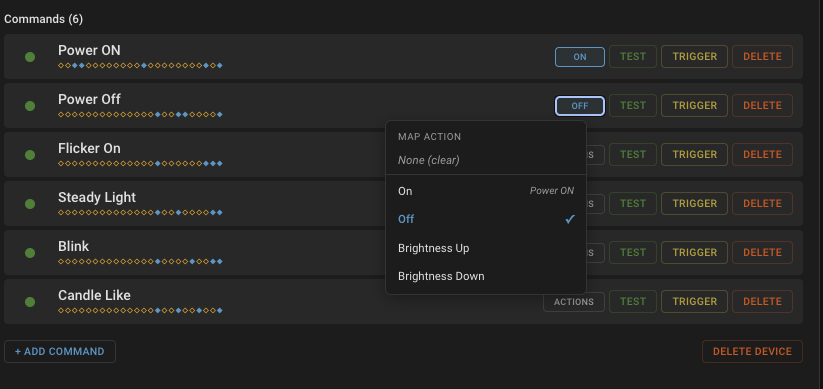Viewport: 823px width, 389px height.
Task: Test the Flicker On command
Action: (633, 155)
